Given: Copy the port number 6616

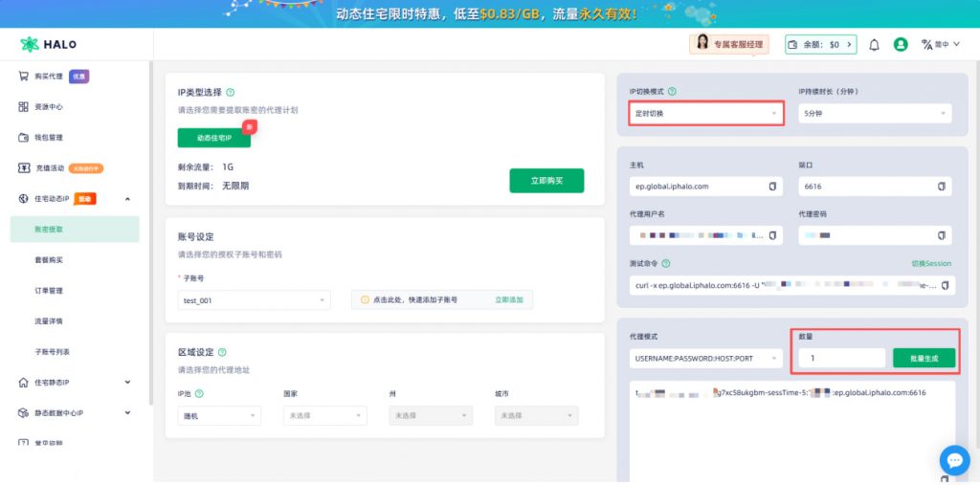Looking at the screenshot, I should point(941,186).
